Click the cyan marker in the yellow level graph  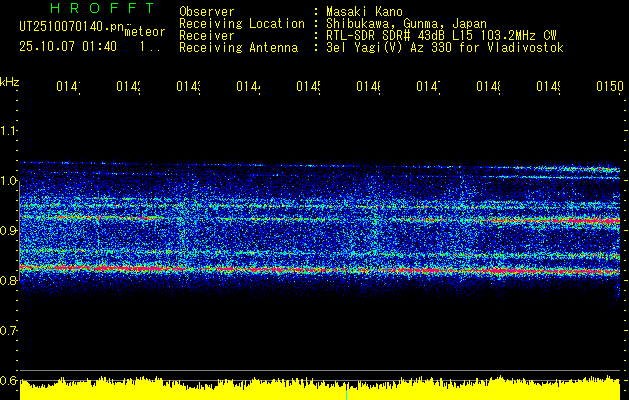346,394
